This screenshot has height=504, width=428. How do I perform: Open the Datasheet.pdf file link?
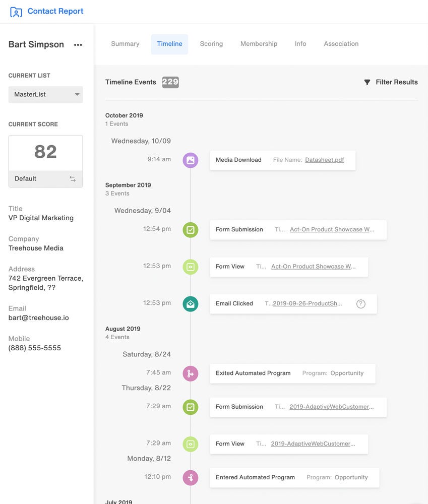pos(325,160)
